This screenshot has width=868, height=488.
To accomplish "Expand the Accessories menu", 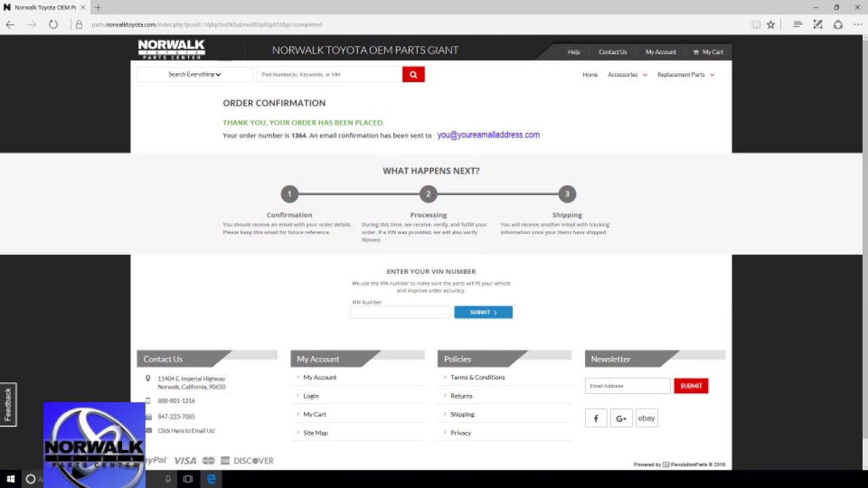I will tap(627, 75).
